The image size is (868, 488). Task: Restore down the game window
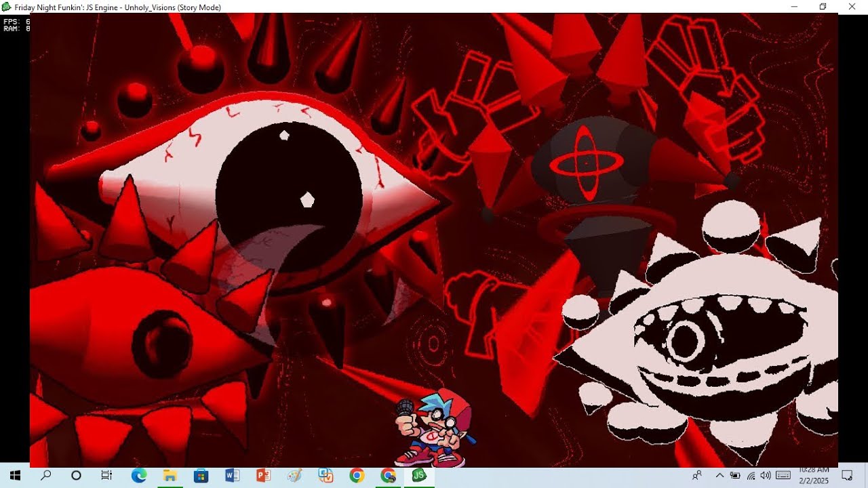coord(823,7)
